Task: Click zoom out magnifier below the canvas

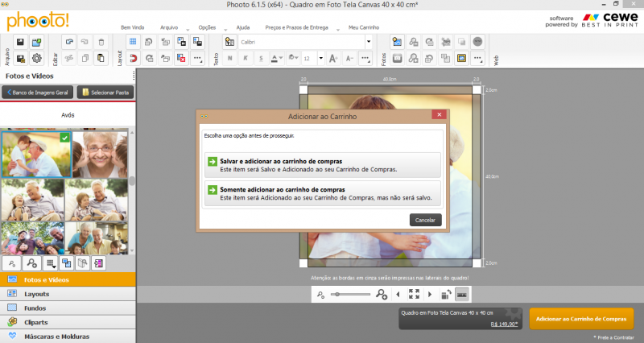Action: coord(320,295)
